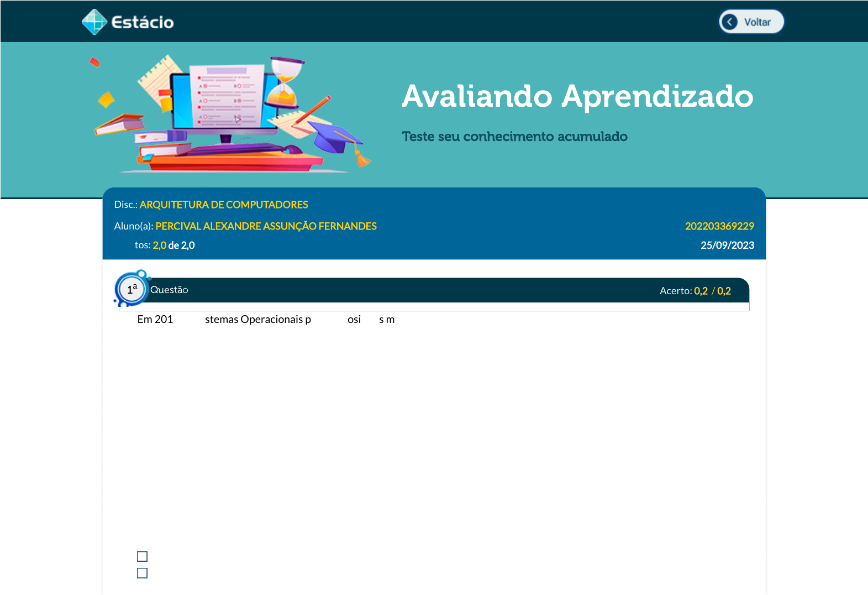Click the back arrow icon inside Voltar
This screenshot has width=868, height=595.
(730, 22)
